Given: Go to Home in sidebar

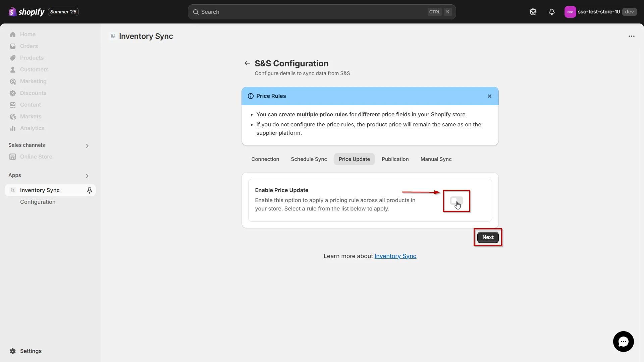Looking at the screenshot, I should [x=28, y=34].
